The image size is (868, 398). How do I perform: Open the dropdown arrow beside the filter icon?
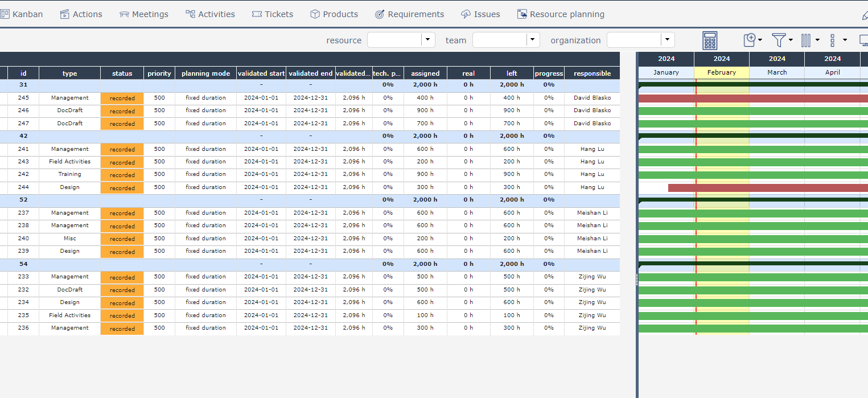(791, 40)
